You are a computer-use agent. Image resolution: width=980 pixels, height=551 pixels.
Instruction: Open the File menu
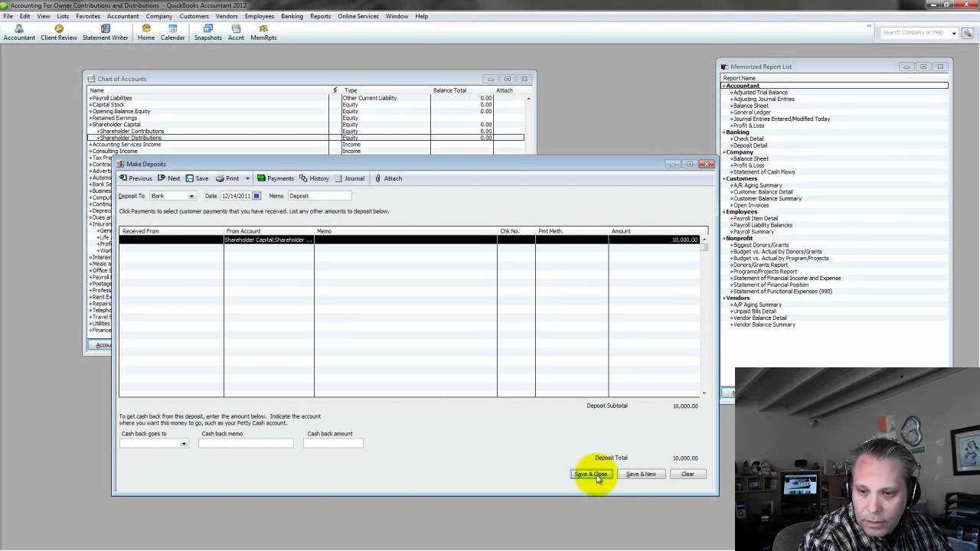coord(8,16)
